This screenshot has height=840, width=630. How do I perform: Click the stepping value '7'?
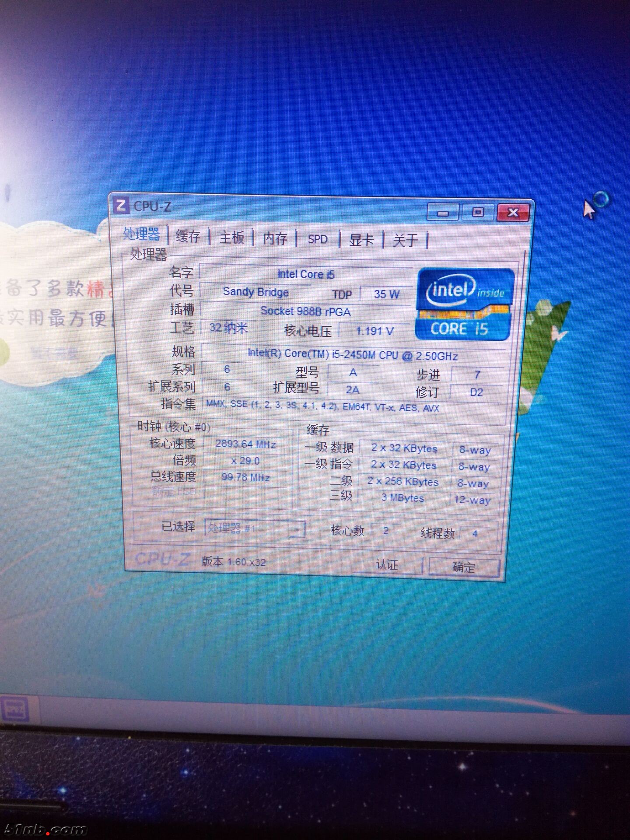[x=477, y=374]
